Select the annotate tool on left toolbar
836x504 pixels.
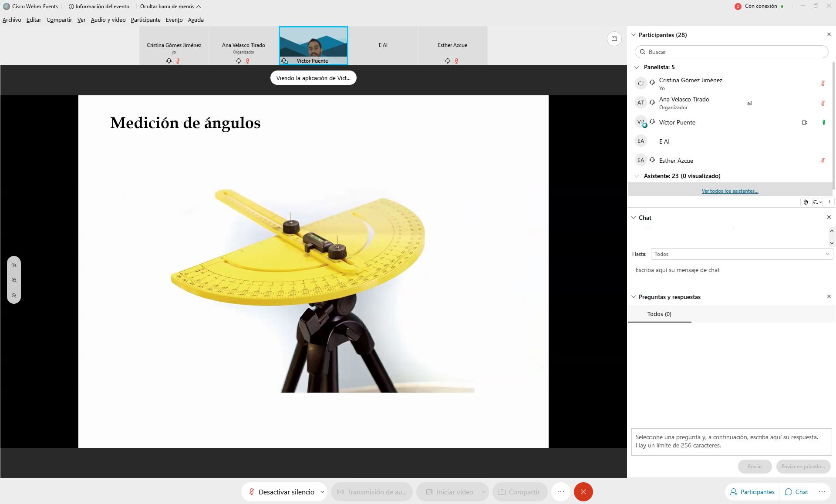point(14,265)
